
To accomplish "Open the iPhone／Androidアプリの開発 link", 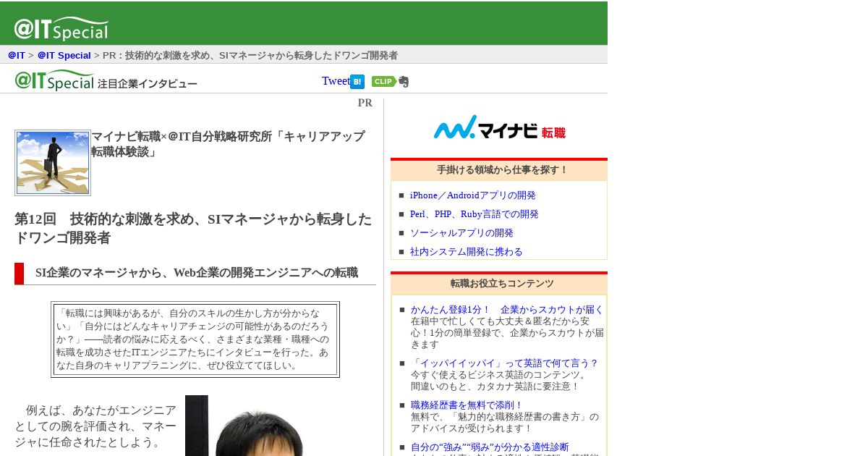I will [x=472, y=195].
